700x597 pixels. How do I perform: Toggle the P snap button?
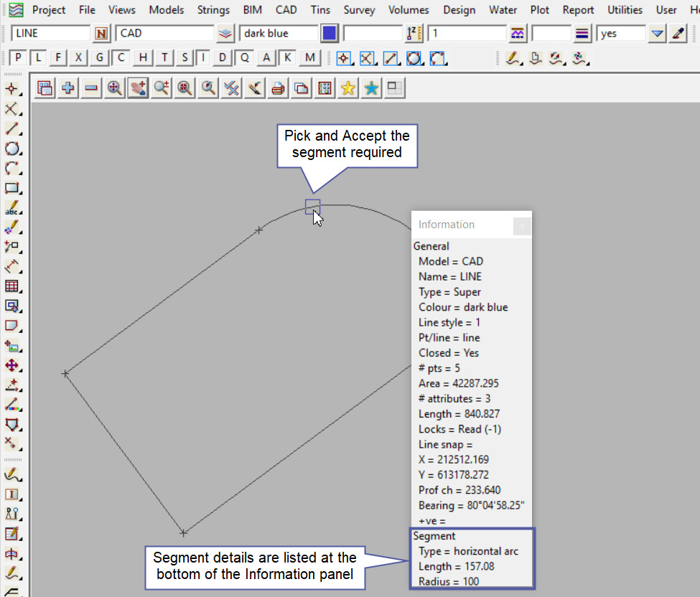click(19, 58)
